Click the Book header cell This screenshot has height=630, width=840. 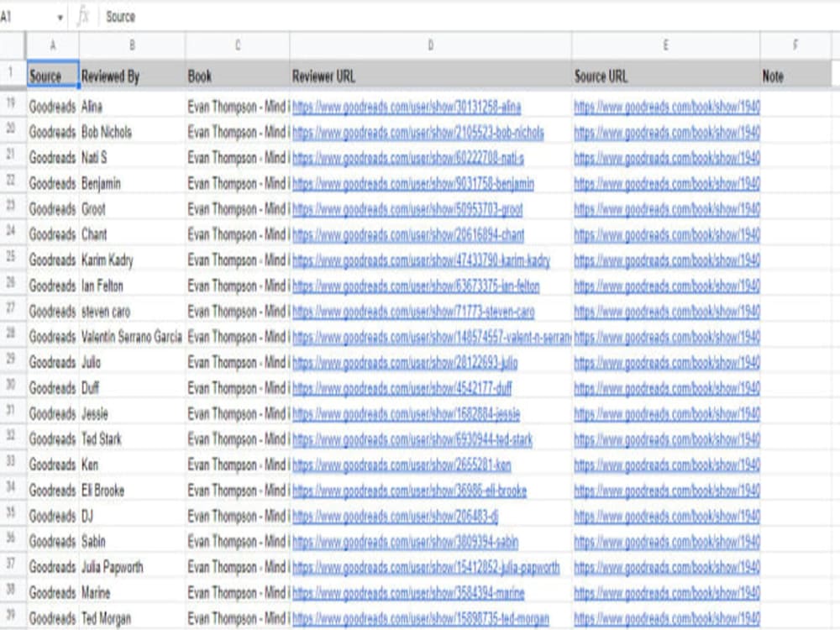[238, 74]
